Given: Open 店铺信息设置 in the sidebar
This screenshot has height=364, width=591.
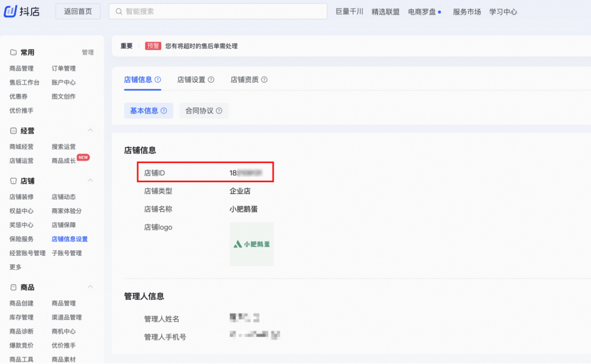Looking at the screenshot, I should click(70, 239).
